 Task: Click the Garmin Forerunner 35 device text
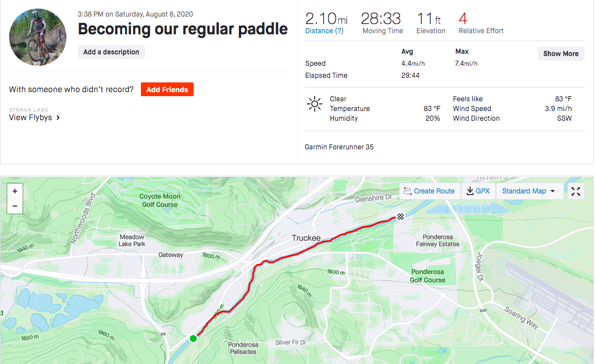pyautogui.click(x=339, y=147)
